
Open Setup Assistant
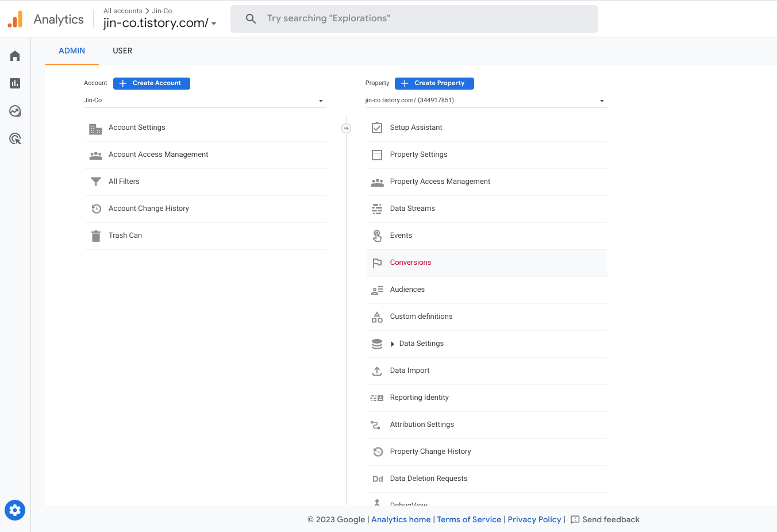(487, 128)
